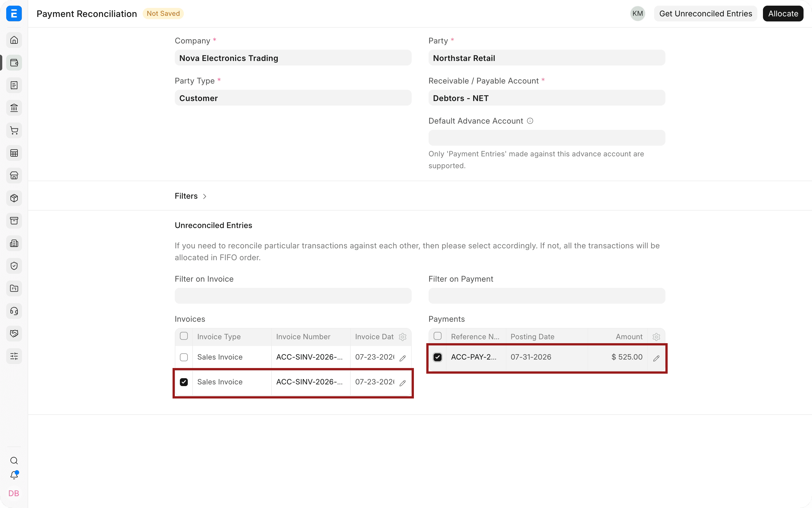Open the Party field Northstar Retail
The image size is (812, 508).
(547, 58)
